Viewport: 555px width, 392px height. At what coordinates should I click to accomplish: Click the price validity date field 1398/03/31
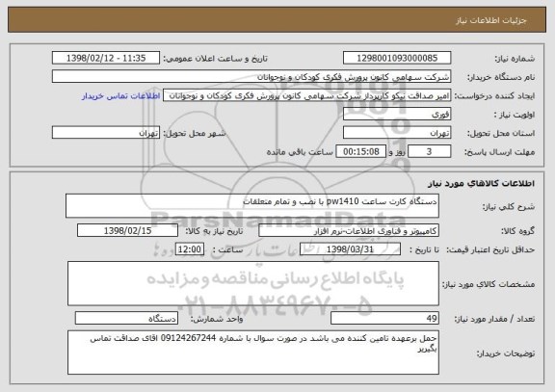coord(350,249)
